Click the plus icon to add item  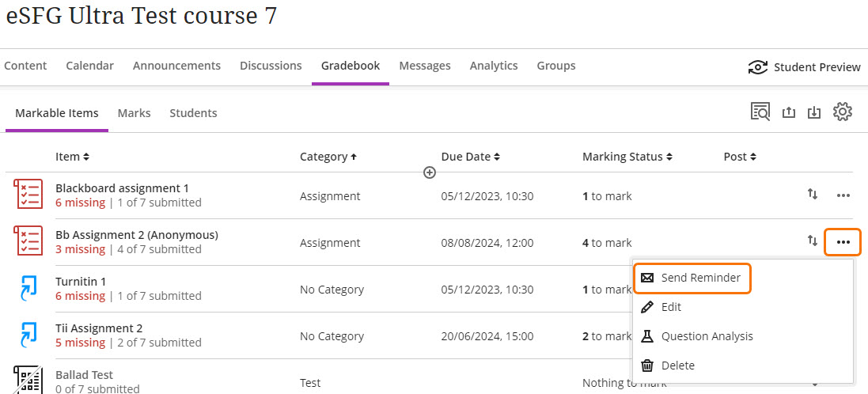coord(430,172)
